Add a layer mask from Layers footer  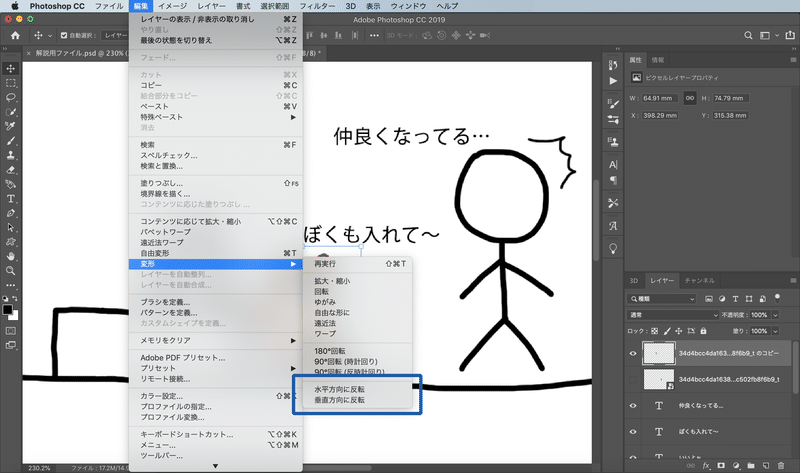click(721, 465)
